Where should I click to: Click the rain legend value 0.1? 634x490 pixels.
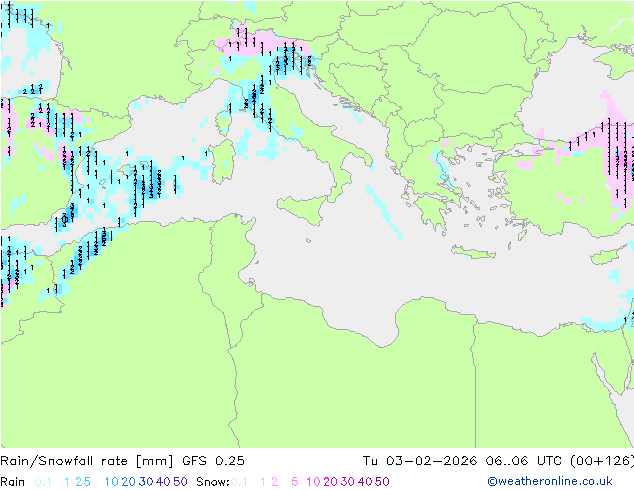tap(43, 482)
